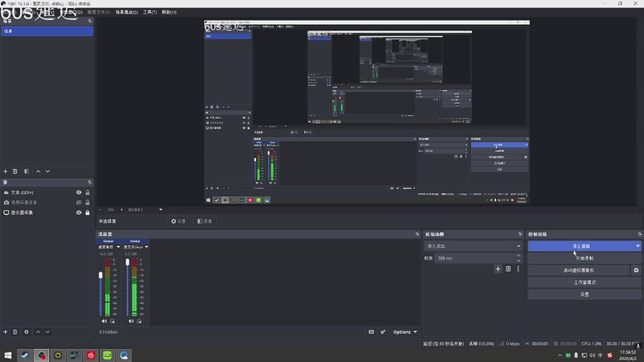Image resolution: width=644 pixels, height=362 pixels.
Task: Mute the Mic/Aux channel
Action: point(131,321)
